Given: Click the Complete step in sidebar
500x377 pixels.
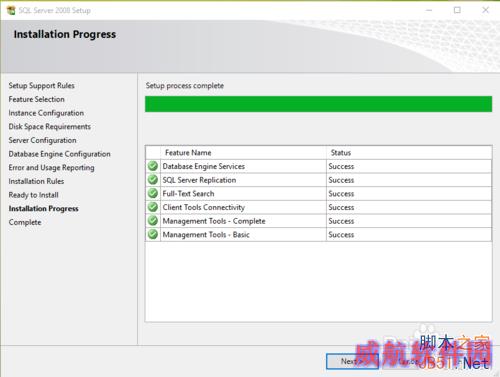Looking at the screenshot, I should point(25,222).
